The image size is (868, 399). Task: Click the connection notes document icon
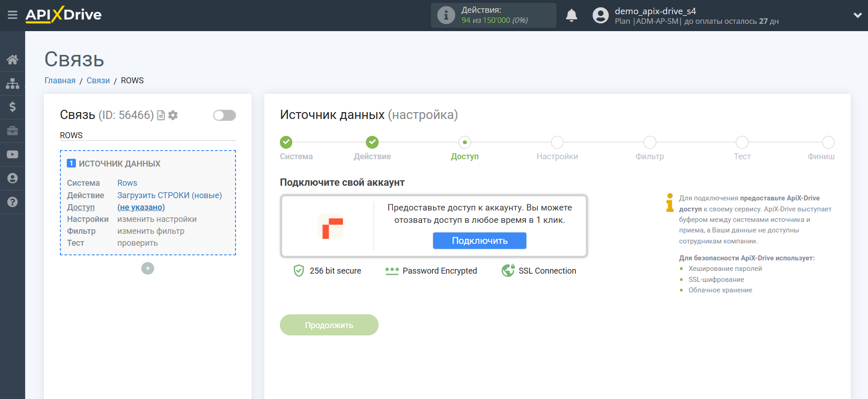161,115
